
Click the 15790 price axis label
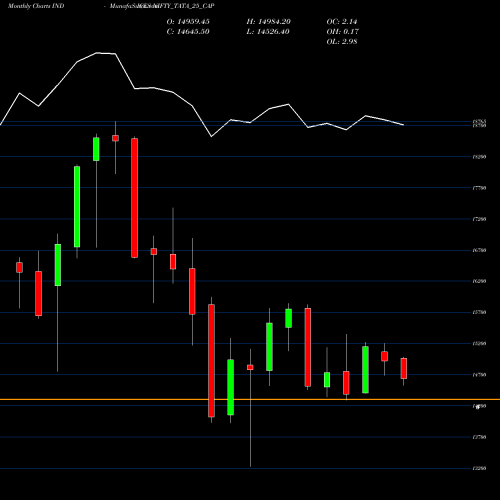pos(479,312)
